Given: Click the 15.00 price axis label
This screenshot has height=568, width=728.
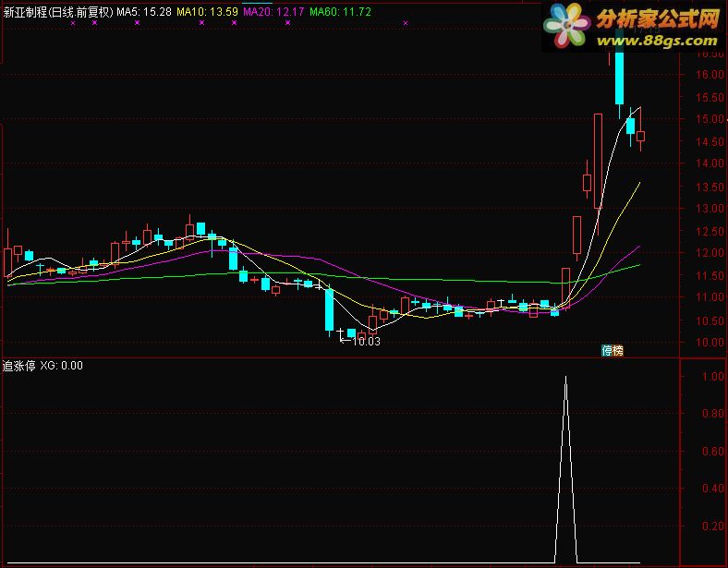Looking at the screenshot, I should tap(710, 119).
